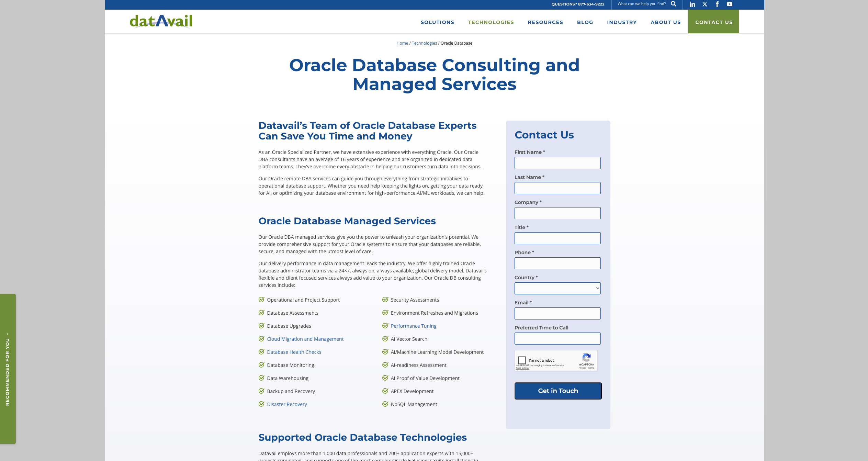Open the YouTube channel icon
The height and width of the screenshot is (461, 868).
pyautogui.click(x=729, y=4)
